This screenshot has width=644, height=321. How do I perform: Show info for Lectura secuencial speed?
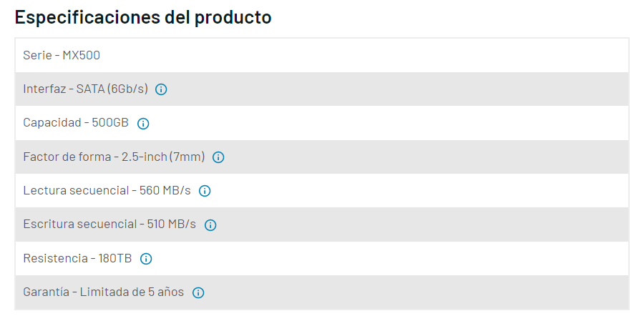coord(205,191)
